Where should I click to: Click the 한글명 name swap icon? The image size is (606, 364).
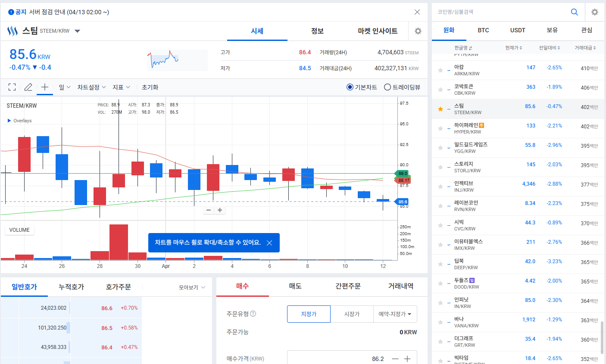click(470, 48)
